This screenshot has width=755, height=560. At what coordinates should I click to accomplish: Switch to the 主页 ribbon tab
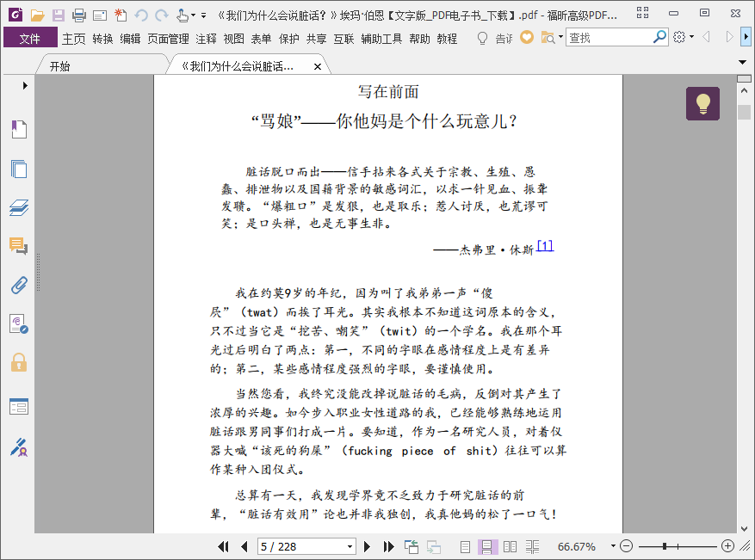(x=74, y=39)
